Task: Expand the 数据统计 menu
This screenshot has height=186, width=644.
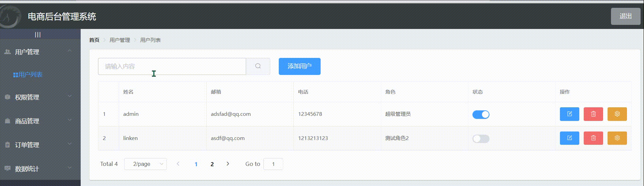Action: [40, 169]
